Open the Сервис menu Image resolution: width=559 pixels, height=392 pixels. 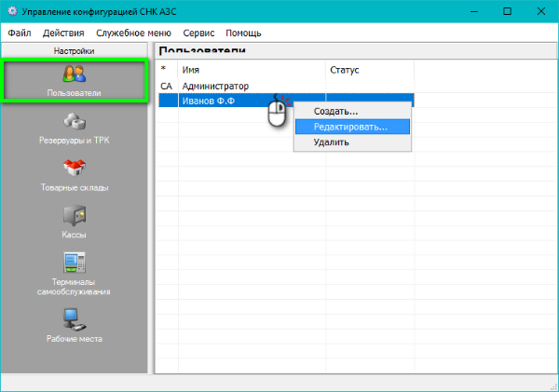199,33
